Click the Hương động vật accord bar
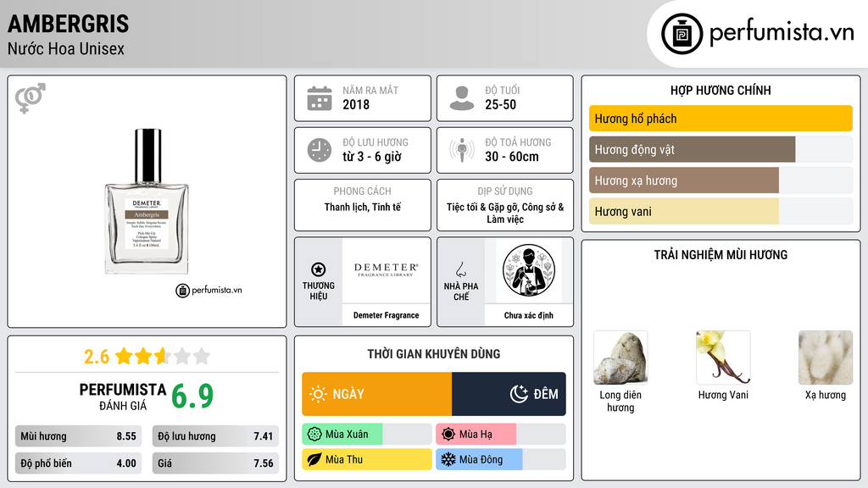868x488 pixels. click(x=721, y=149)
